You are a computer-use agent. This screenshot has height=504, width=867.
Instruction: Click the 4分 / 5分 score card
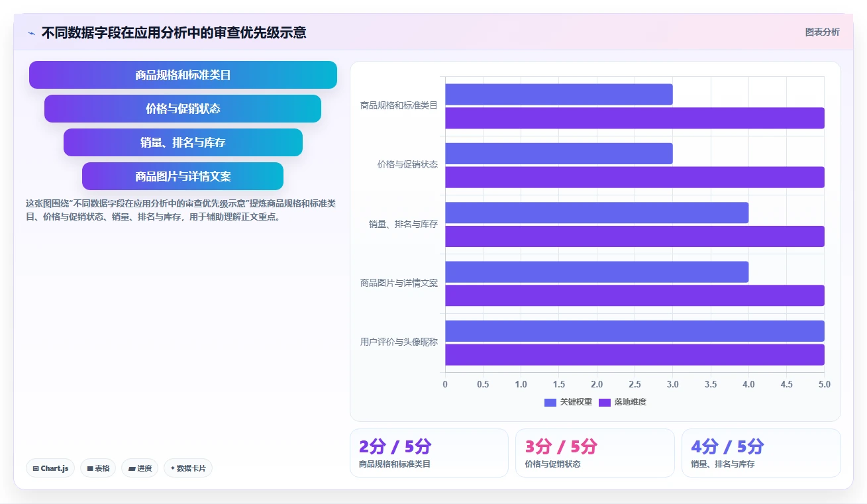(761, 453)
